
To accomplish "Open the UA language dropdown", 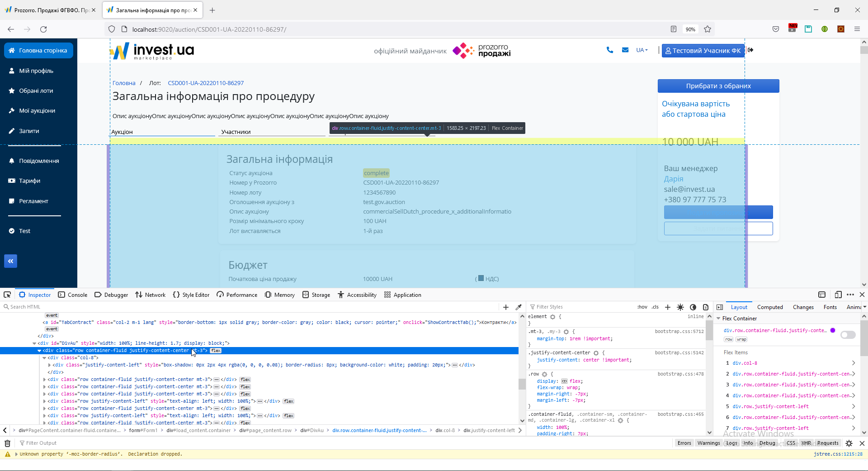I will tap(642, 50).
